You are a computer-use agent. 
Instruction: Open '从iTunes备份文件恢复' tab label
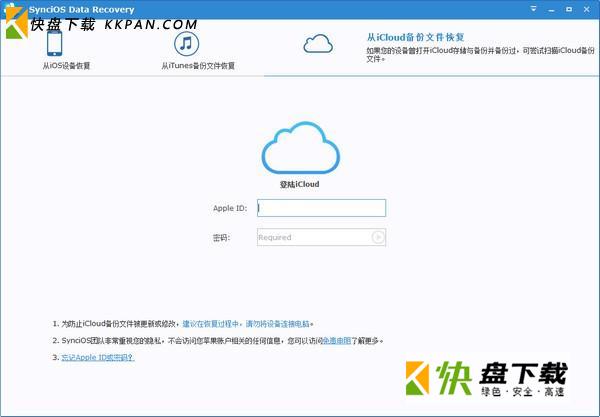[x=198, y=66]
